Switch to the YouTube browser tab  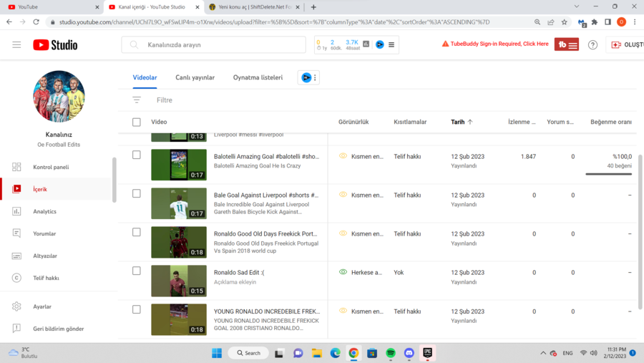tap(52, 7)
